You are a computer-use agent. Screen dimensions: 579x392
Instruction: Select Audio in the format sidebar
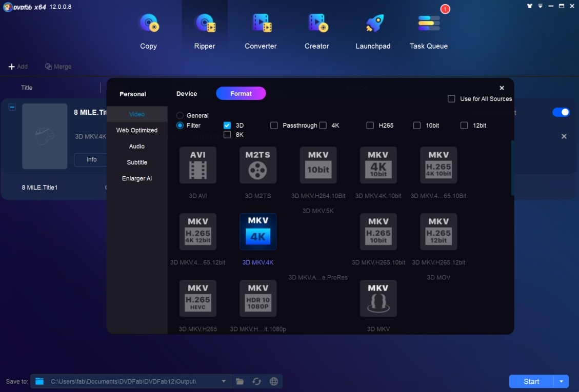[136, 146]
